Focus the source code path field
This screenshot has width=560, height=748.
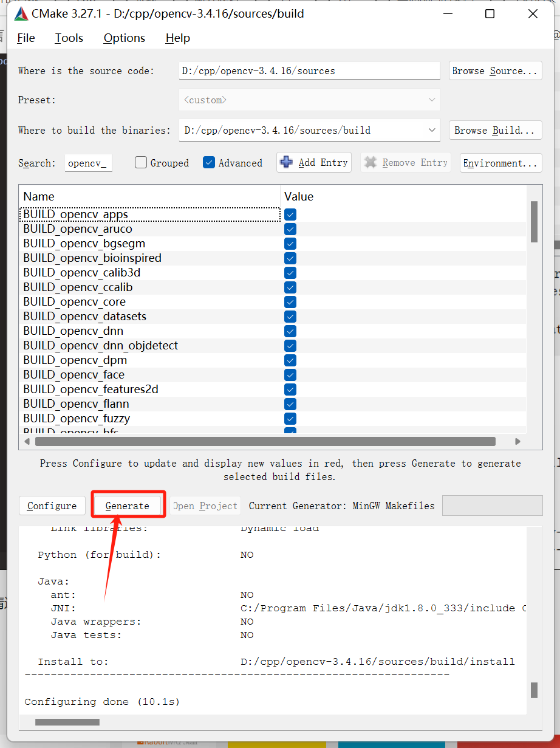[x=310, y=70]
